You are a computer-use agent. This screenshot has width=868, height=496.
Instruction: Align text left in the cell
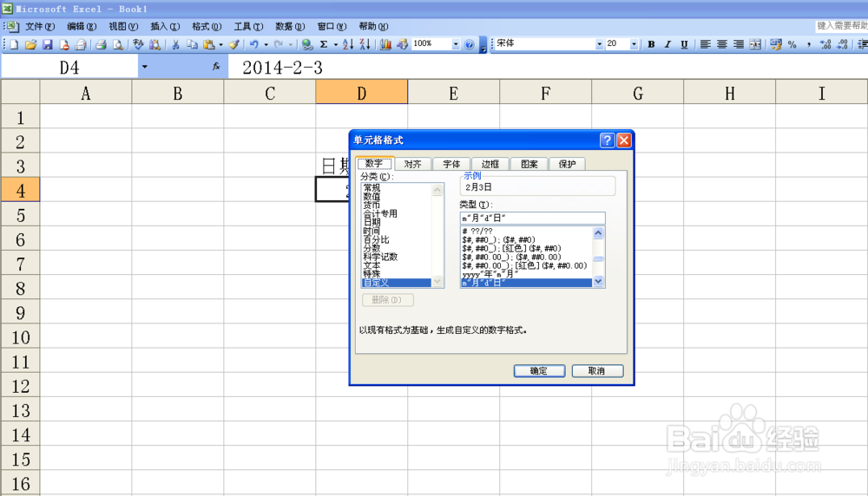tap(705, 45)
